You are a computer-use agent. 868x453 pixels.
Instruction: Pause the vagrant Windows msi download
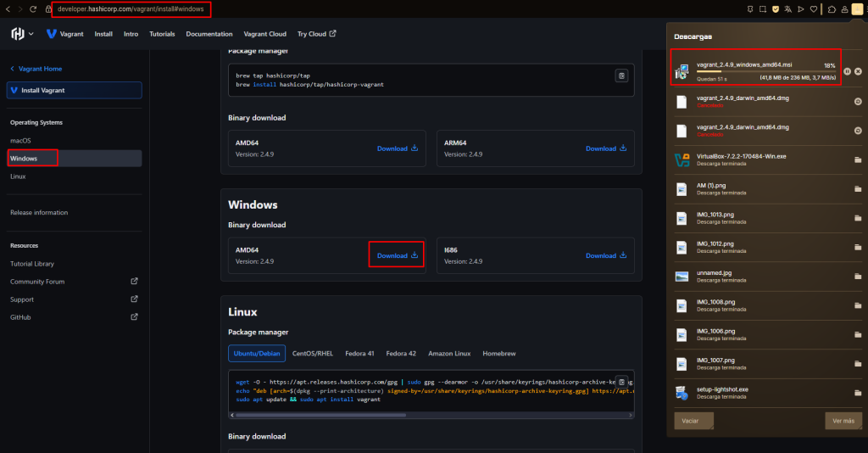click(847, 71)
